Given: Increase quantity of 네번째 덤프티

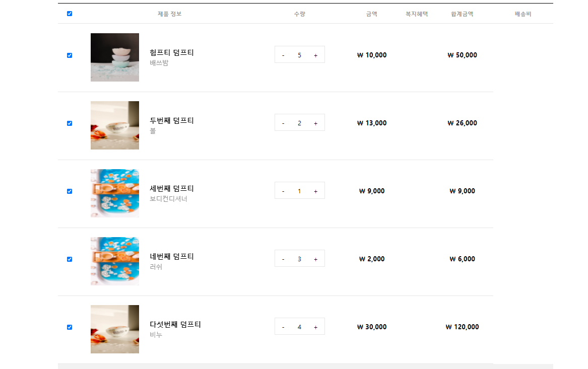Looking at the screenshot, I should 316,259.
